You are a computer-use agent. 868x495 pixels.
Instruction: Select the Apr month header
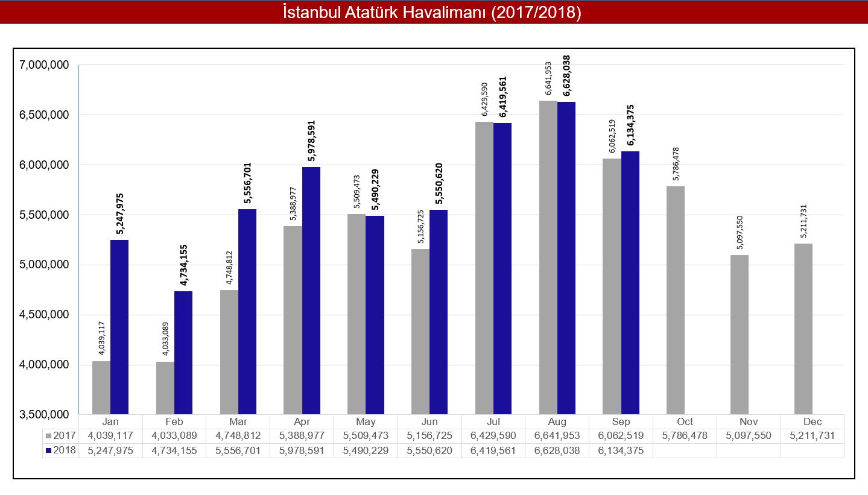(302, 421)
